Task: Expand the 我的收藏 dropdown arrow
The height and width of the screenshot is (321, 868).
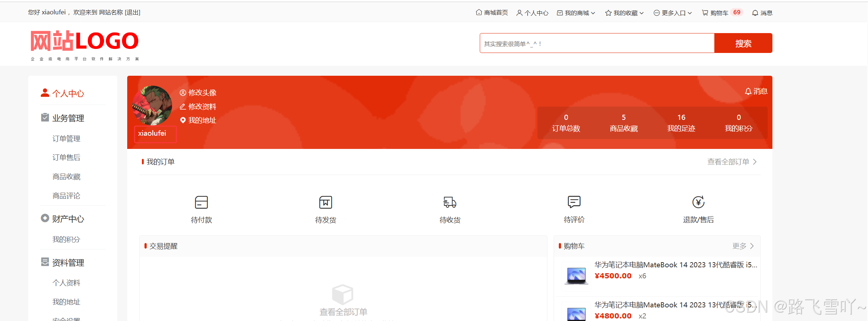Action: pyautogui.click(x=642, y=13)
